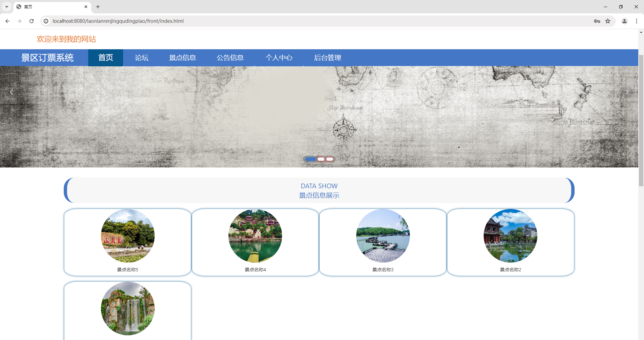Advance carousel with right chevron

627,92
